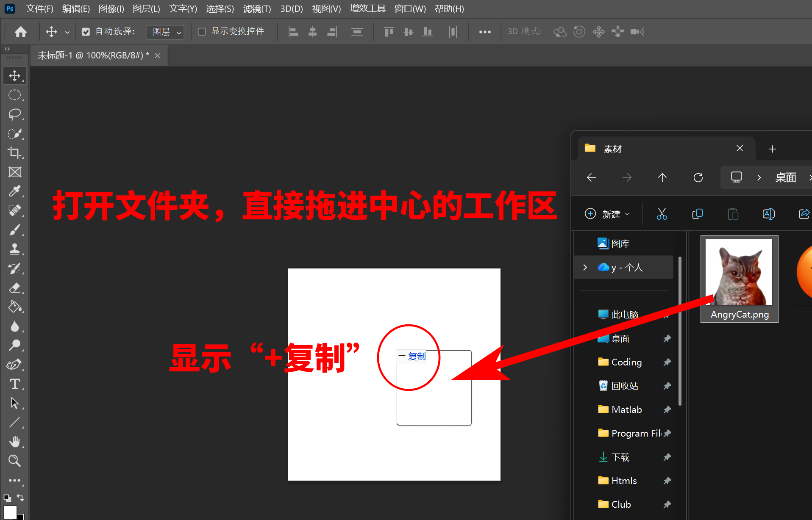Image resolution: width=812 pixels, height=520 pixels.
Task: Select the Lasso tool
Action: tap(15, 114)
